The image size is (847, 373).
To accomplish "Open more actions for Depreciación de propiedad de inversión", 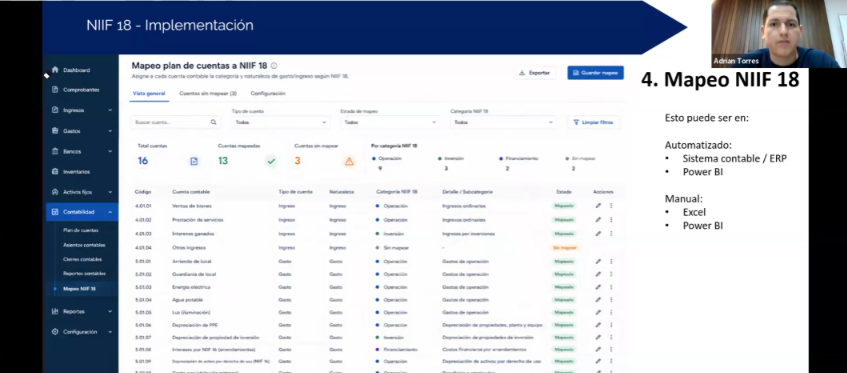I will click(x=611, y=337).
